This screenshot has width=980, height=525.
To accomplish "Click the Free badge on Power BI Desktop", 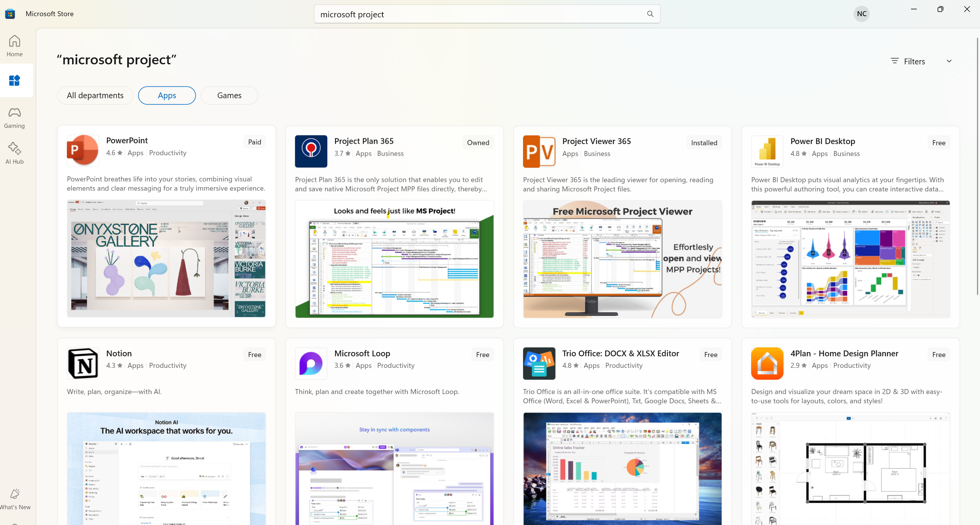I will click(x=939, y=143).
